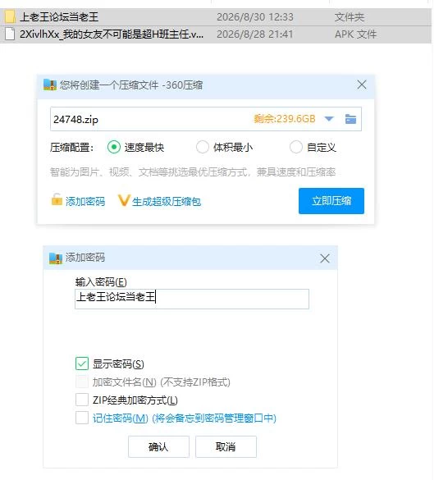
Task: Open the 添加密码 link
Action: [x=85, y=201]
